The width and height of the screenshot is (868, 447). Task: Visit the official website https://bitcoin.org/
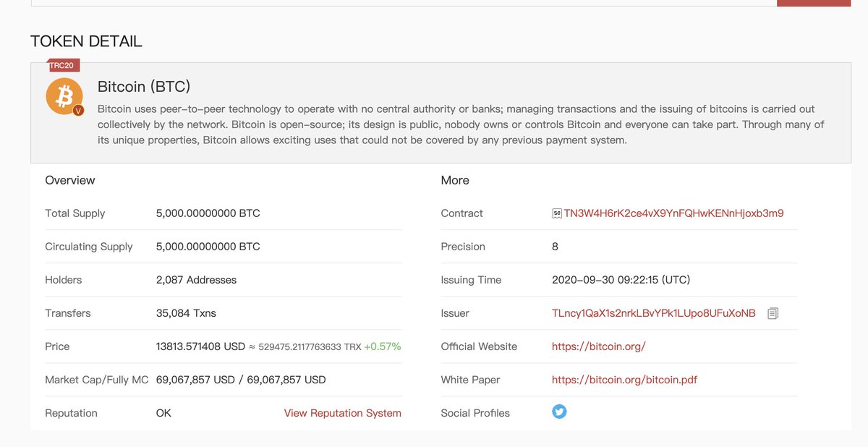pos(599,346)
